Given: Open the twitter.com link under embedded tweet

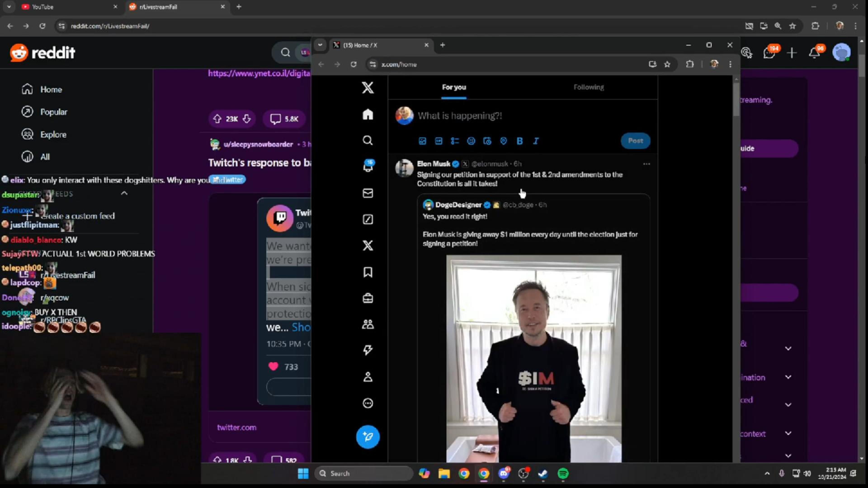Looking at the screenshot, I should pos(236,427).
